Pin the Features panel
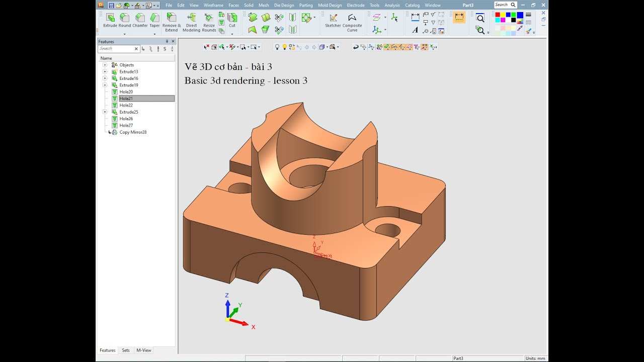The width and height of the screenshot is (644, 362). (x=167, y=41)
